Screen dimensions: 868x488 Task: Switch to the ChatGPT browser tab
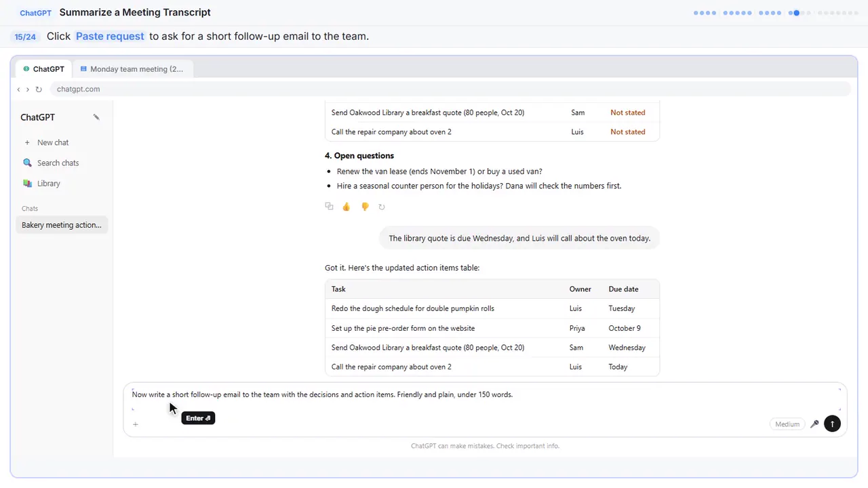click(43, 68)
